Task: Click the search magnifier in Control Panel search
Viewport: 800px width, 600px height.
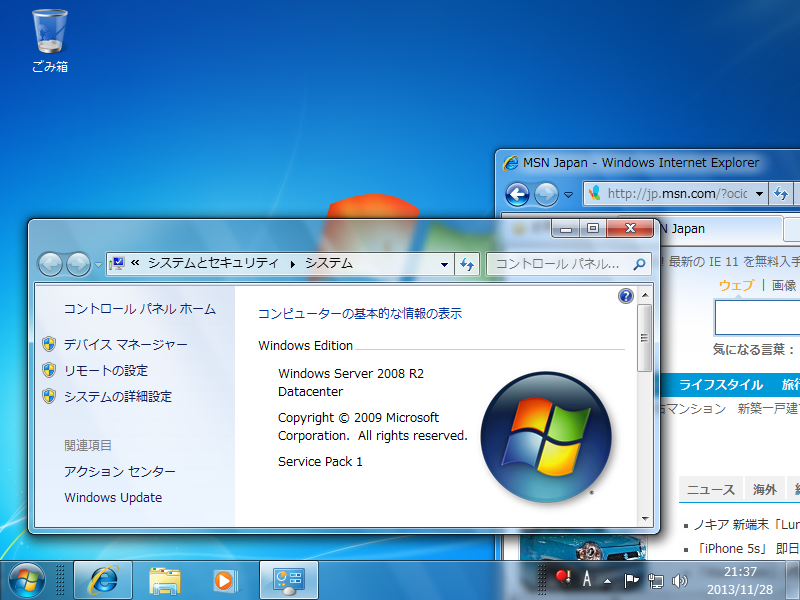Action: tap(639, 264)
